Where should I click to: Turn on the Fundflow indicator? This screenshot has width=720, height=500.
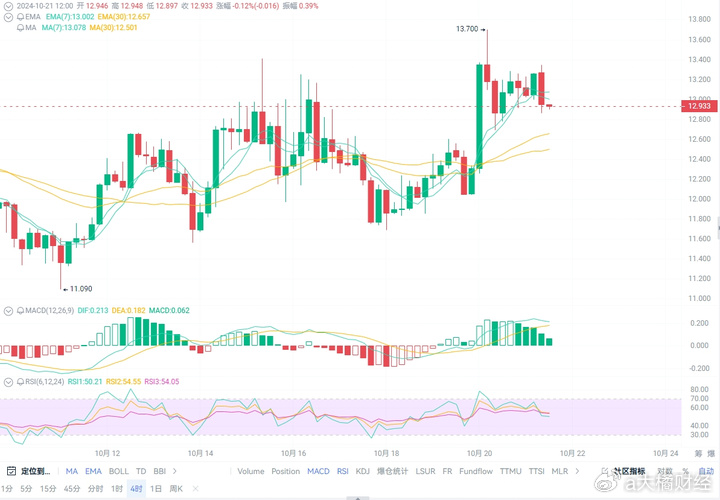[x=478, y=471]
